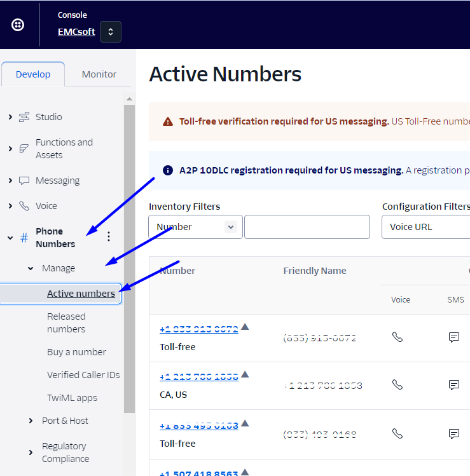Click the voice icon for the CA, US number
This screenshot has width=470, height=476.
point(397,384)
